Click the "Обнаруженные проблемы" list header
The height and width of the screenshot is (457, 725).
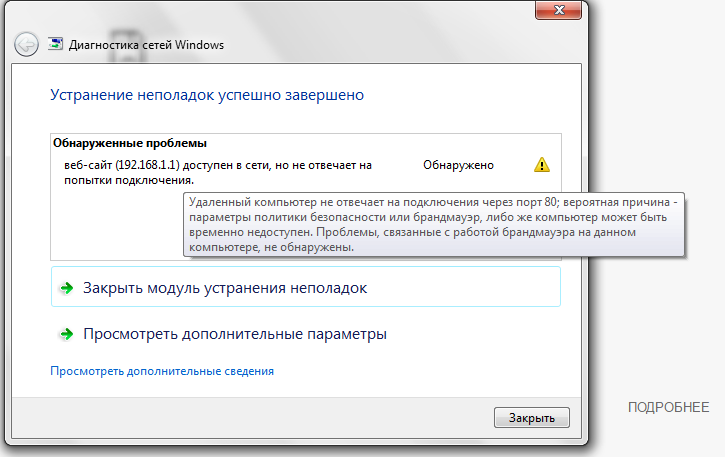[x=129, y=143]
